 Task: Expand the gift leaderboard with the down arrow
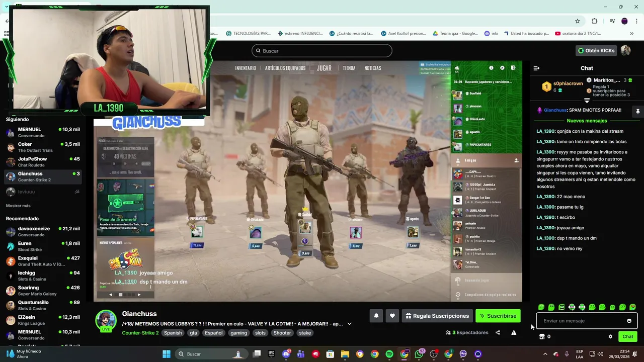point(587,101)
